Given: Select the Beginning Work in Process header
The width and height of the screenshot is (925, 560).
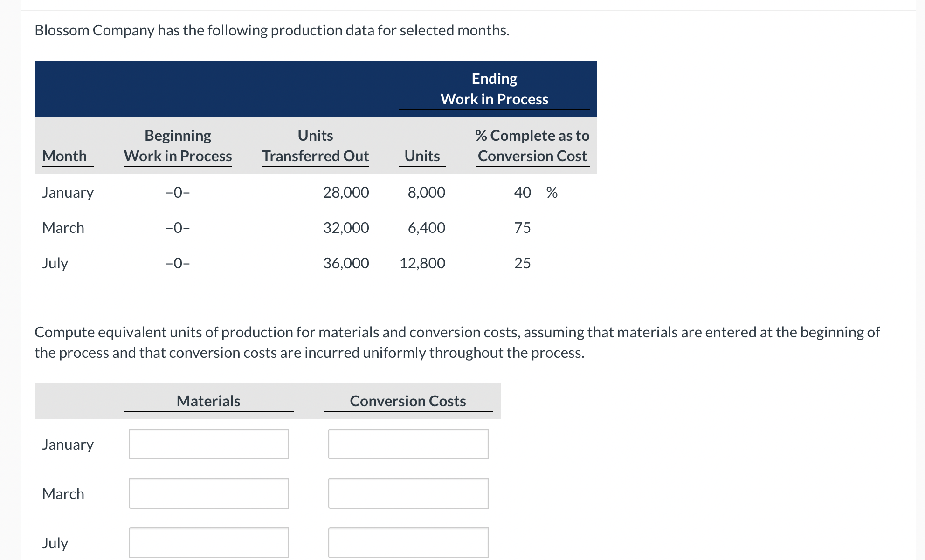Looking at the screenshot, I should click(x=177, y=145).
